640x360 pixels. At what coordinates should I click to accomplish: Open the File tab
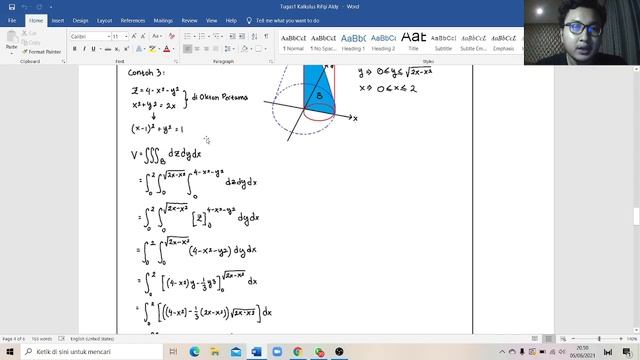[x=12, y=20]
